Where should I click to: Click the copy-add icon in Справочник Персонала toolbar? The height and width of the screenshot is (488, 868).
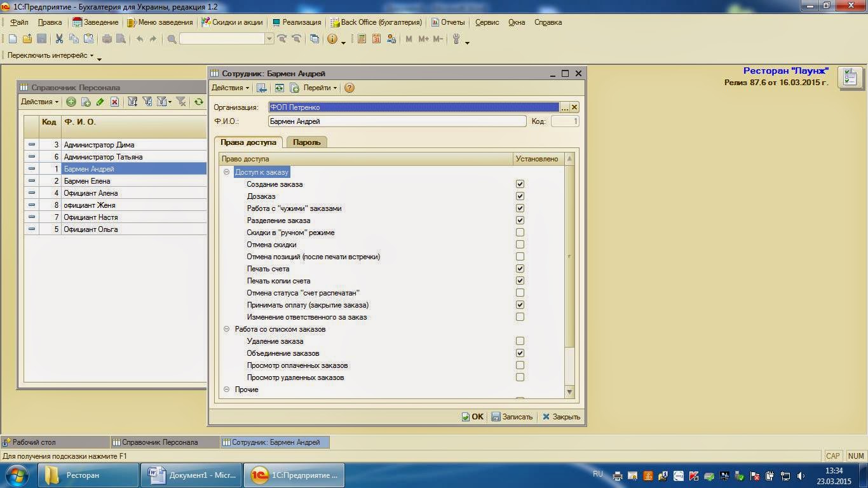[x=86, y=102]
